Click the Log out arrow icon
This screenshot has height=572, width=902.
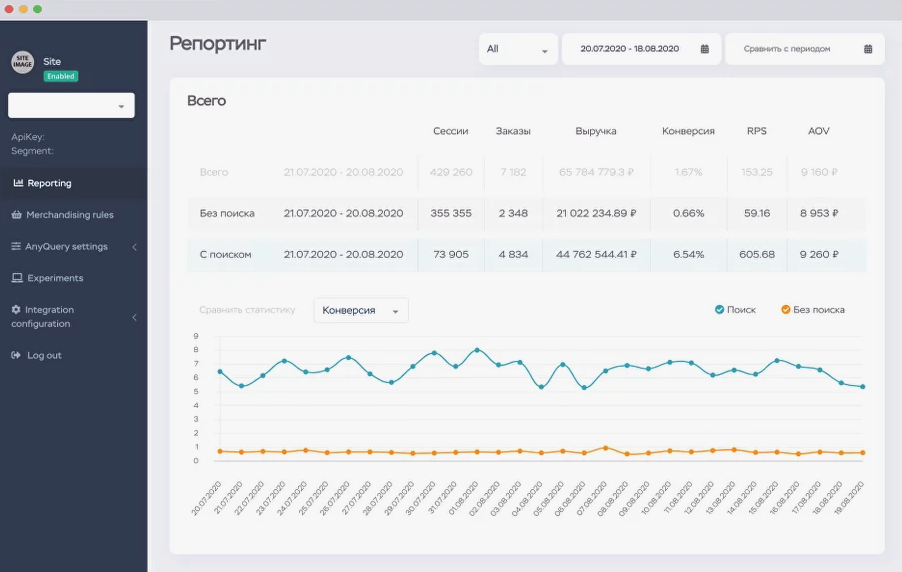(x=16, y=355)
